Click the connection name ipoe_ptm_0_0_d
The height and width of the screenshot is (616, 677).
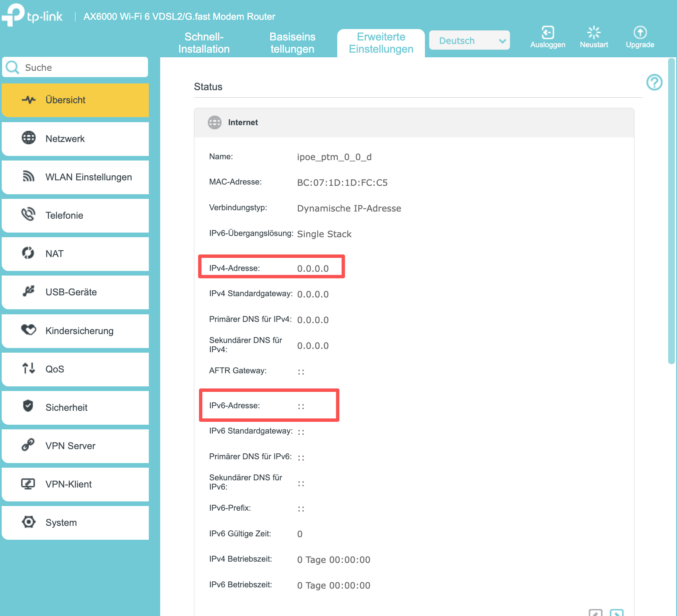tap(334, 157)
